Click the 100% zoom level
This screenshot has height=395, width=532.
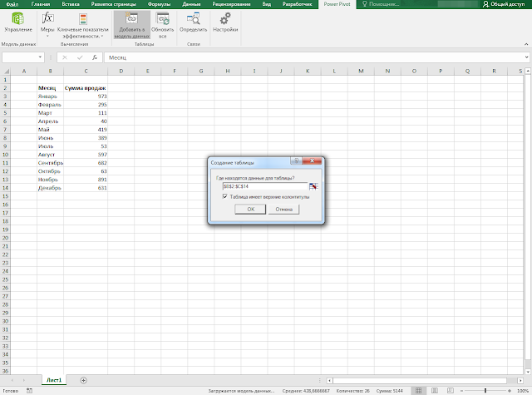523,391
